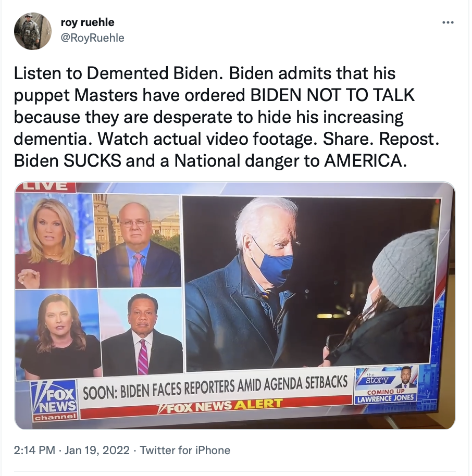Select the tweet text about BIDEN NOT TO TALK

[x=226, y=117]
